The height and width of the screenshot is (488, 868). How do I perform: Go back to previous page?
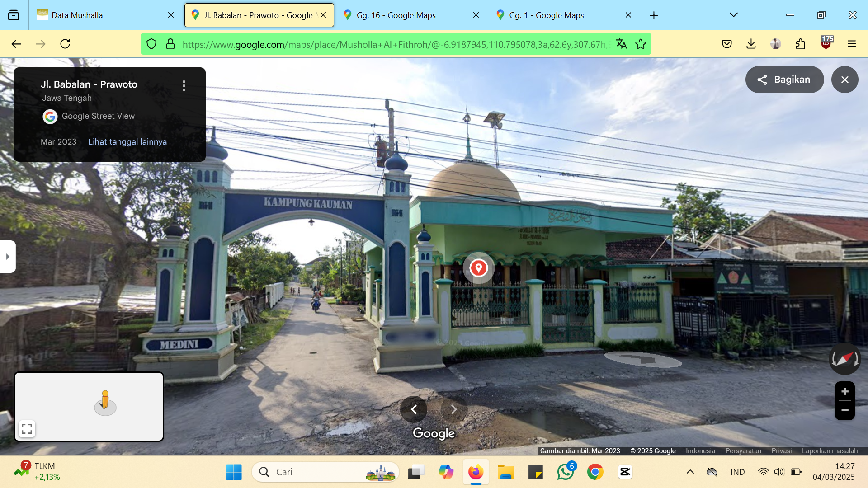point(16,44)
